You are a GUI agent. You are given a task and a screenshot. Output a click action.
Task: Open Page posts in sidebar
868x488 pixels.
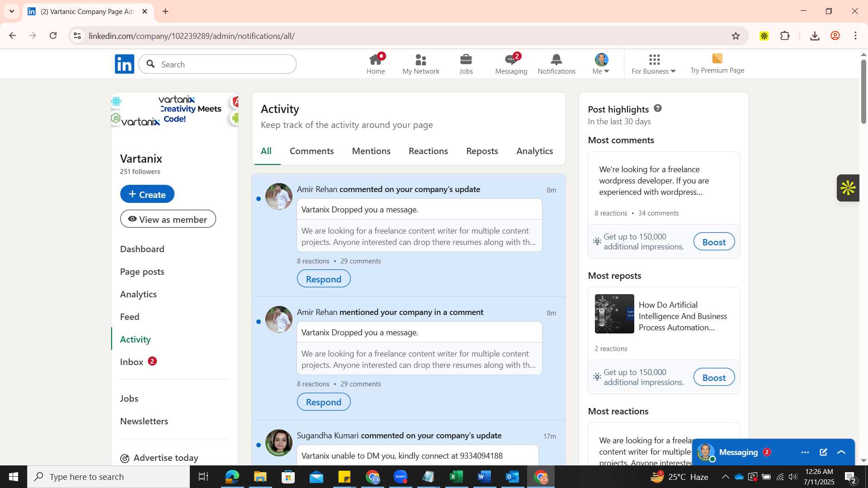pos(142,272)
